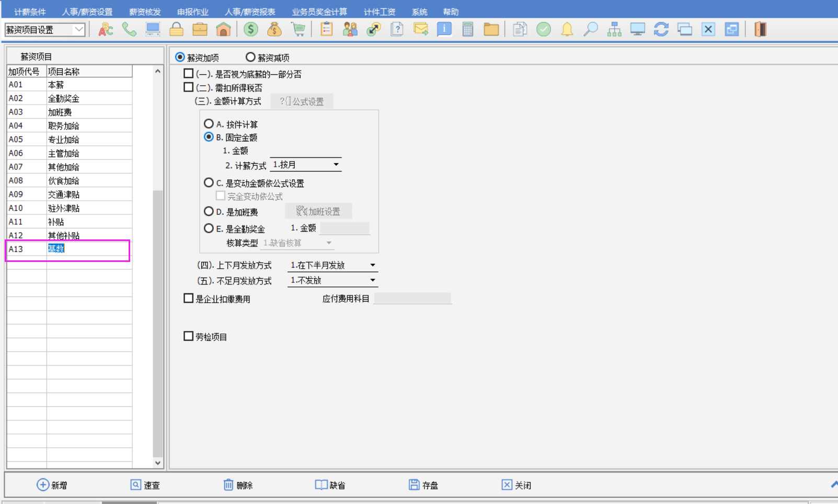
Task: Check the 劳检项目 checkbox
Action: point(189,336)
